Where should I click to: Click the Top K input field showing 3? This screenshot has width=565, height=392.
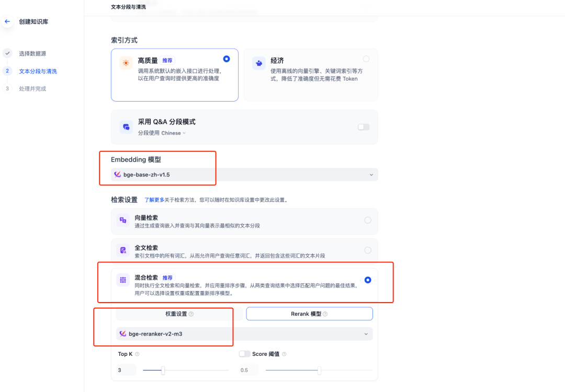point(125,370)
